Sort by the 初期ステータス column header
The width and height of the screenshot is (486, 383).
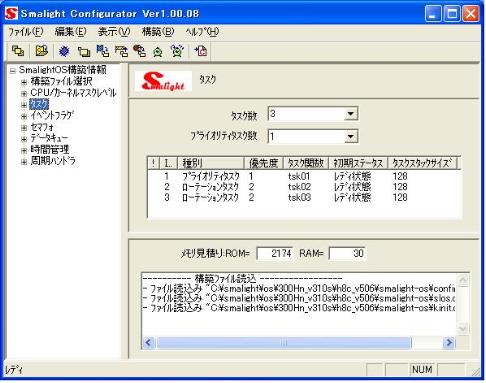point(358,163)
